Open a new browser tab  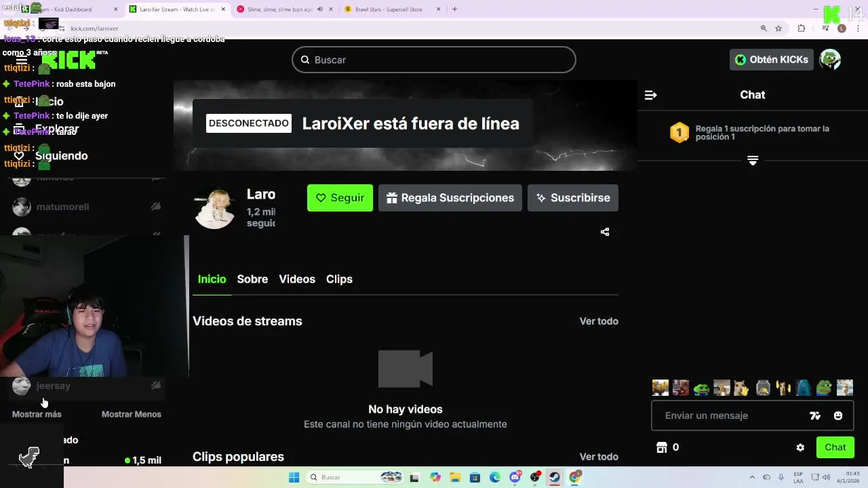click(454, 9)
